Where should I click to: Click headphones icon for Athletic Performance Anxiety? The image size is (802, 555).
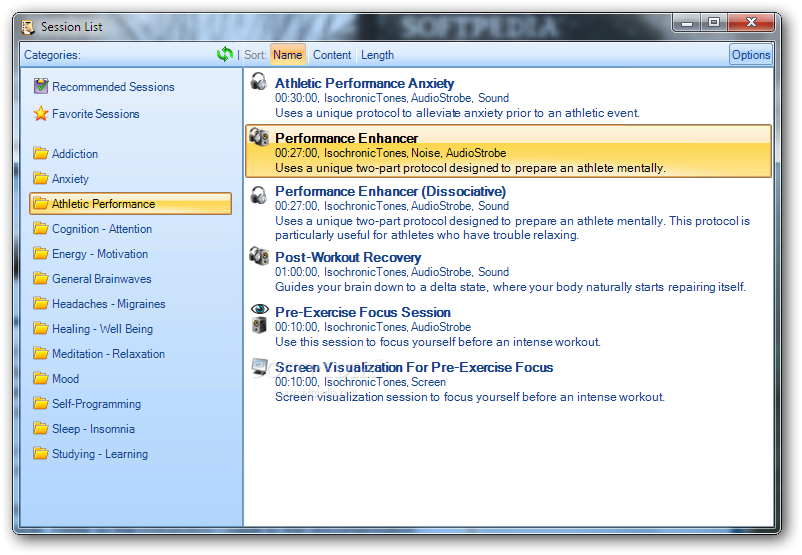click(x=259, y=82)
